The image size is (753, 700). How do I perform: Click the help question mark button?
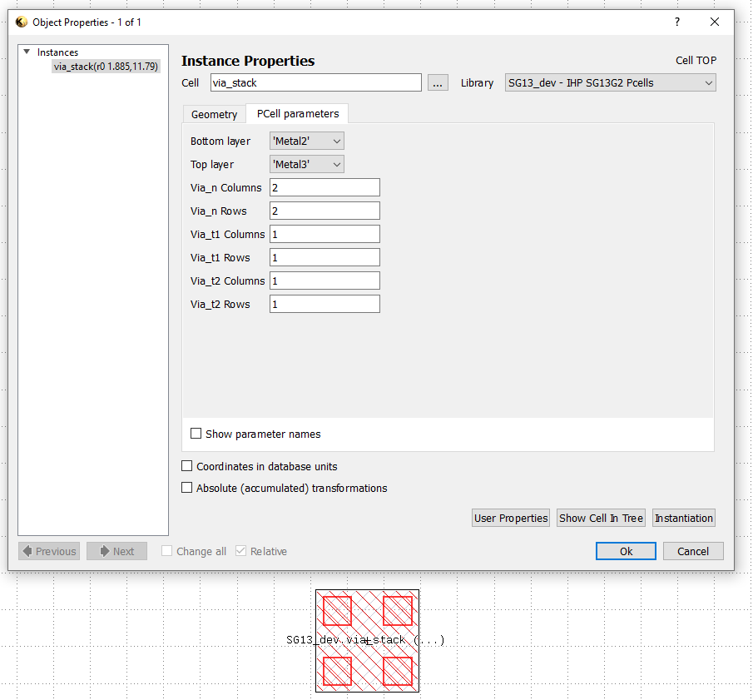coord(677,22)
